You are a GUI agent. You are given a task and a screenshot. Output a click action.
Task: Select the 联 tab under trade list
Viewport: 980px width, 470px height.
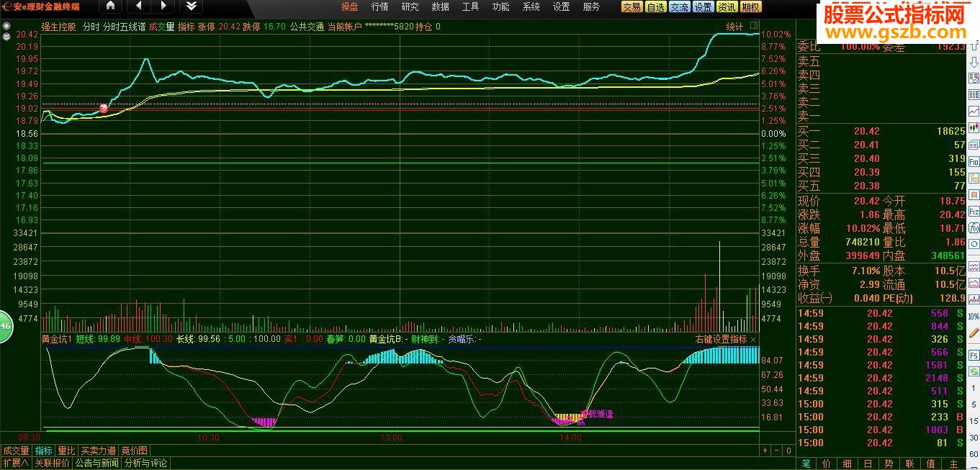910,464
